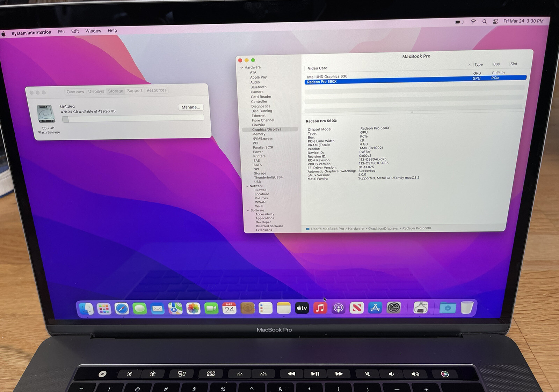The width and height of the screenshot is (559, 392).
Task: Sort by the Video Card column header
Action: coord(318,68)
